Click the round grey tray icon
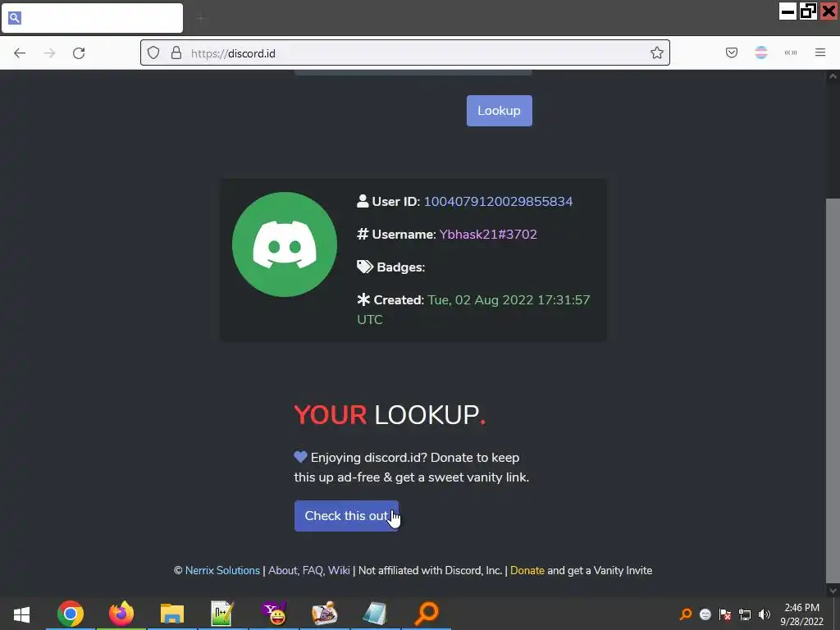The image size is (840, 630). 705,614
